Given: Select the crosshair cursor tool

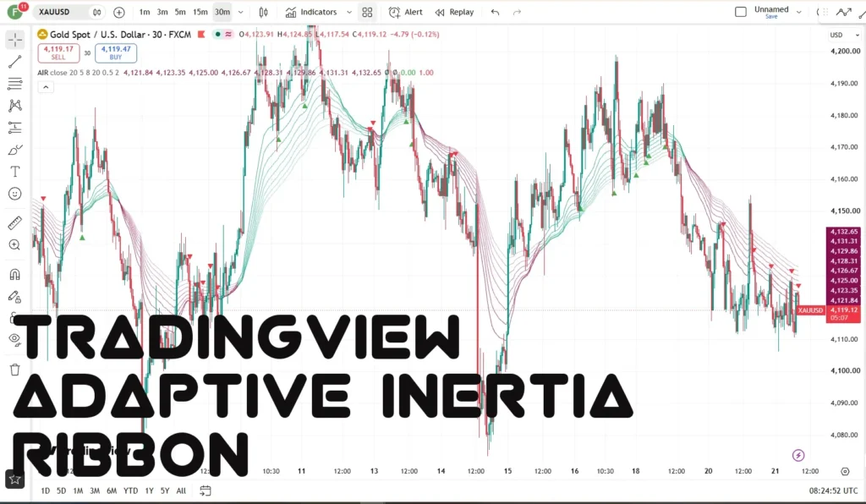Looking at the screenshot, I should tap(15, 39).
